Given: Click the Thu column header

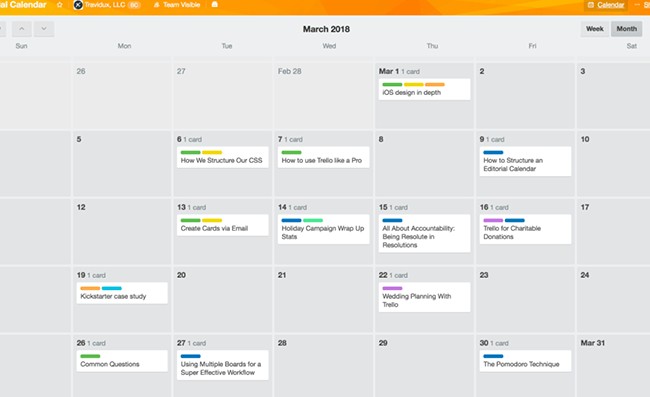Looking at the screenshot, I should click(x=432, y=46).
